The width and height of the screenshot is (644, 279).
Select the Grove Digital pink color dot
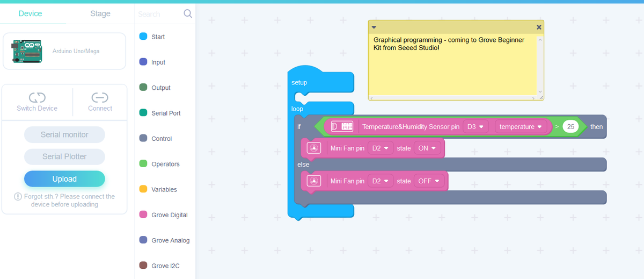pyautogui.click(x=143, y=214)
